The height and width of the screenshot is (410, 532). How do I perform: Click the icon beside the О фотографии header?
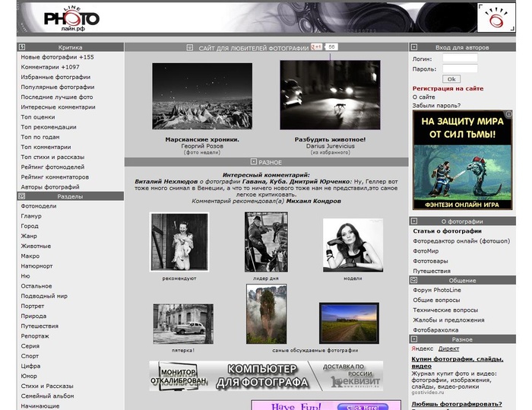pos(415,221)
